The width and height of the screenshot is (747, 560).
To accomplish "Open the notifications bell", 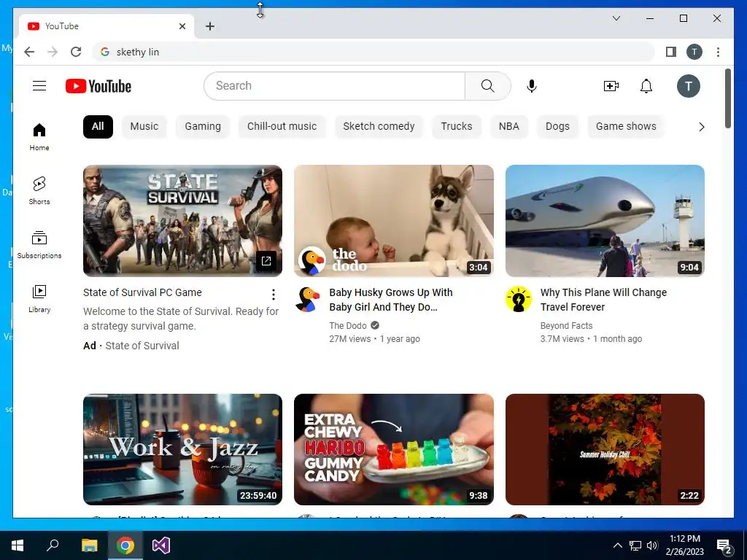I will point(646,86).
